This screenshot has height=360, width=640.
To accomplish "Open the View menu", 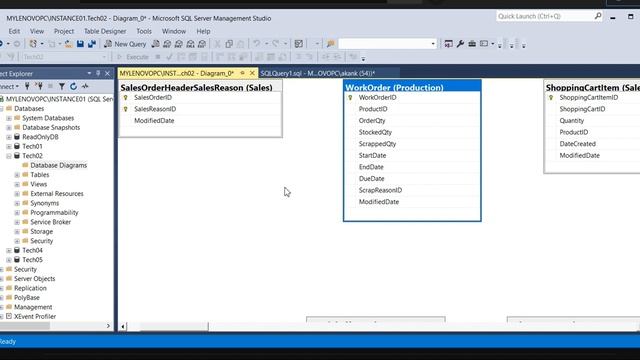I will (x=37, y=31).
